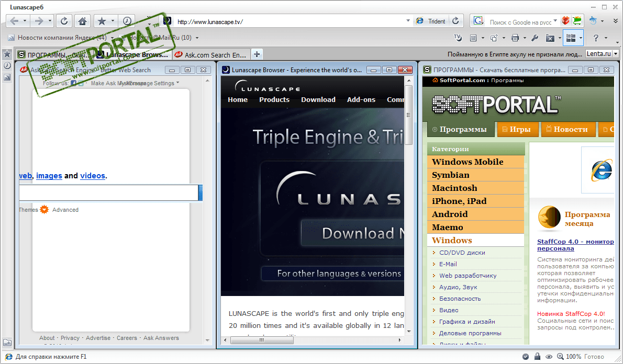Switch to ПРОГРАММЫ SoftPortal tab
Screen dimensions: 623x364
(x=54, y=55)
